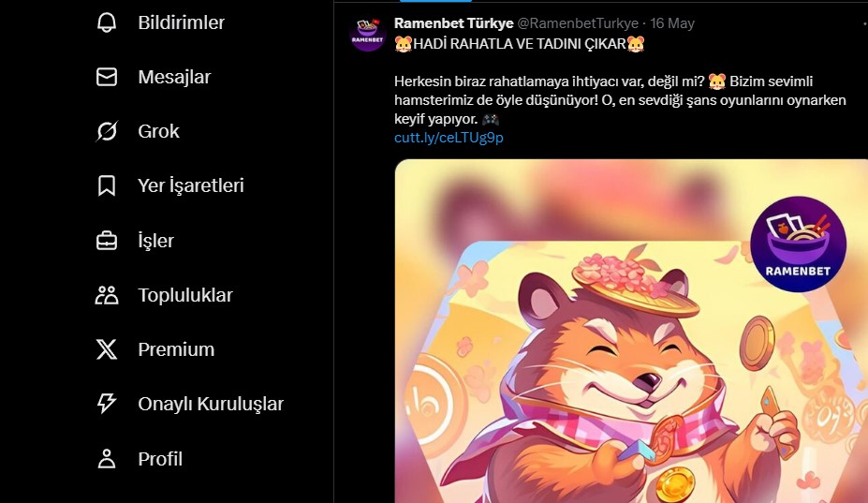Click the @RamenbetTurkye handle
This screenshot has width=868, height=503.
578,23
